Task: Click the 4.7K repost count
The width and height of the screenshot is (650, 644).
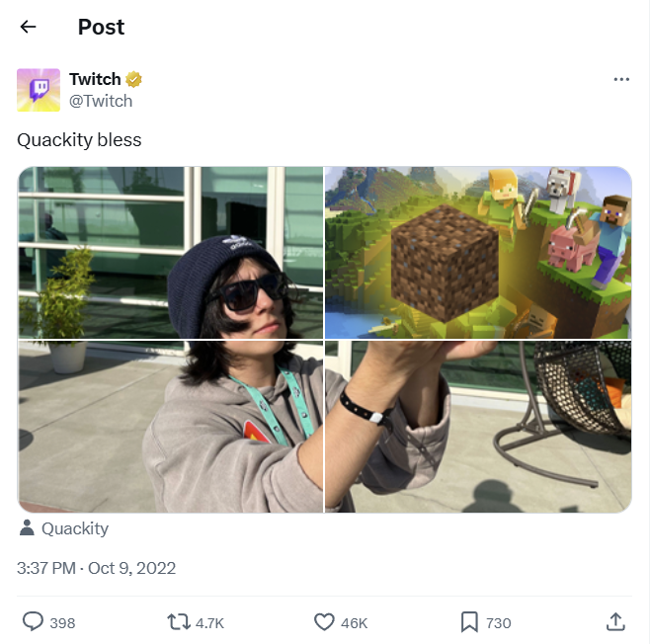Action: click(x=209, y=623)
